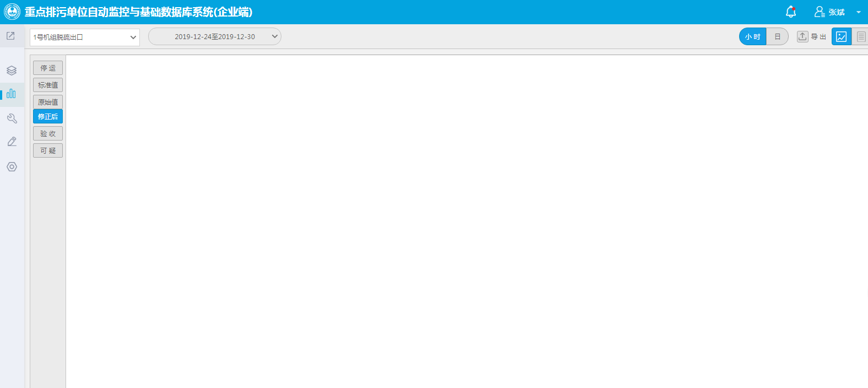The image size is (868, 388).
Task: Toggle the 验收 filter button
Action: click(48, 133)
